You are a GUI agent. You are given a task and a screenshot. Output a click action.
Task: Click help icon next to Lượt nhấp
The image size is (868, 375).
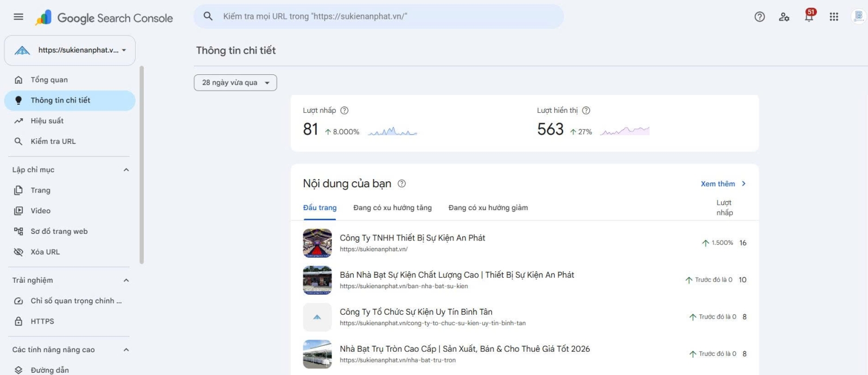click(x=344, y=111)
